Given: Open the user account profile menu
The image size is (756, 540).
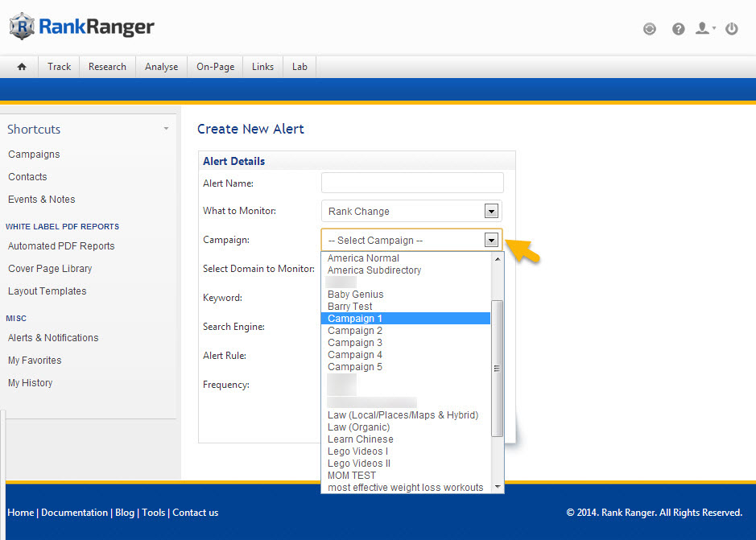Looking at the screenshot, I should pos(705,29).
